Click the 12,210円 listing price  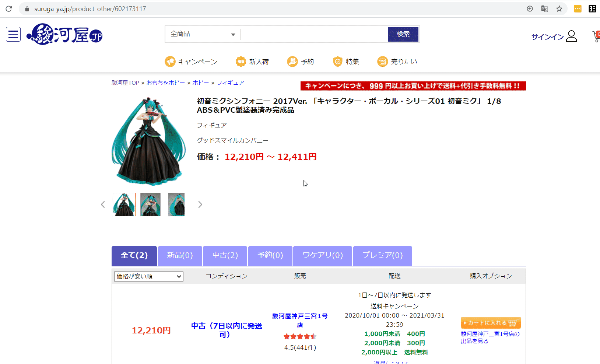[151, 330]
